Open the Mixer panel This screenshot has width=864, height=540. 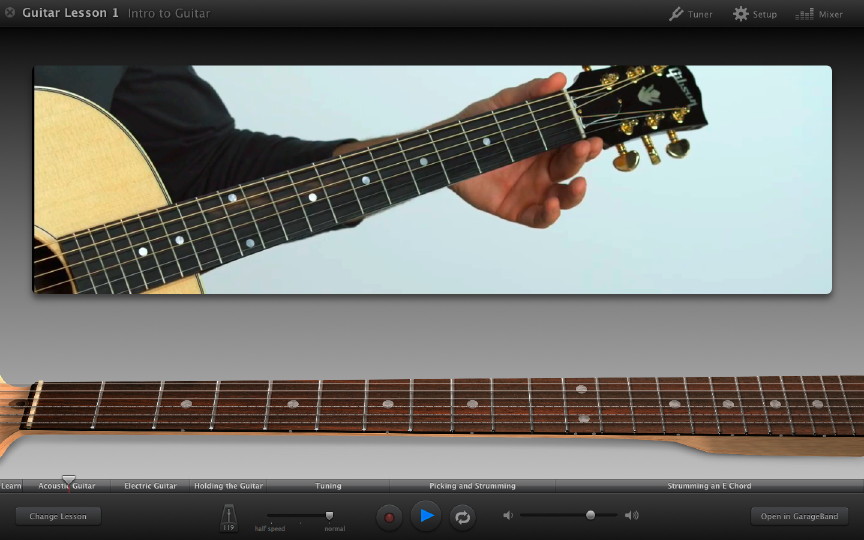(819, 14)
